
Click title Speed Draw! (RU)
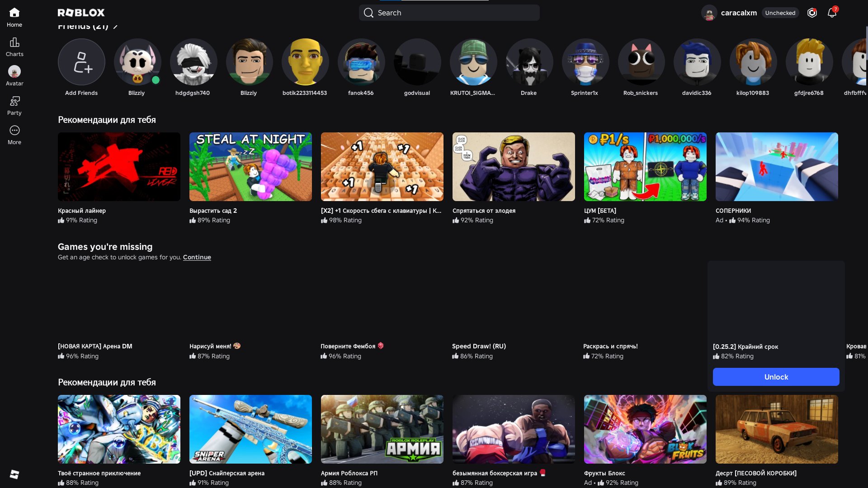click(x=479, y=346)
